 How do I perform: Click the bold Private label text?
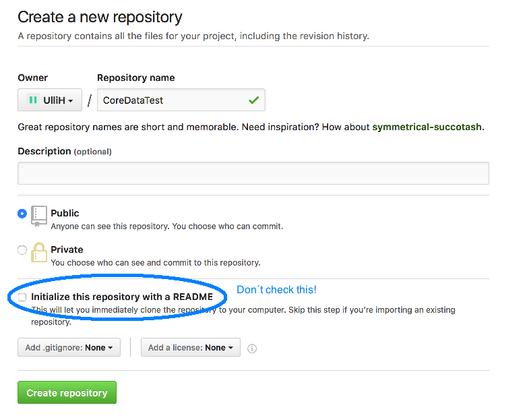[67, 249]
